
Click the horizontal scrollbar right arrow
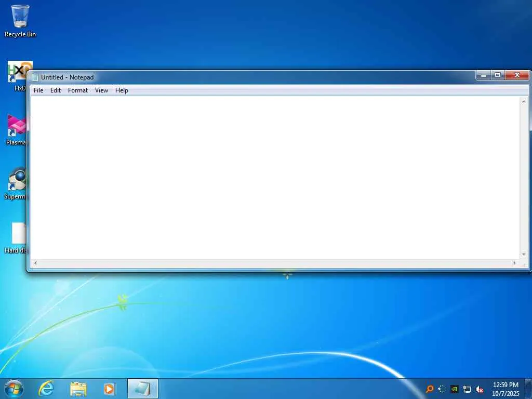pos(515,263)
